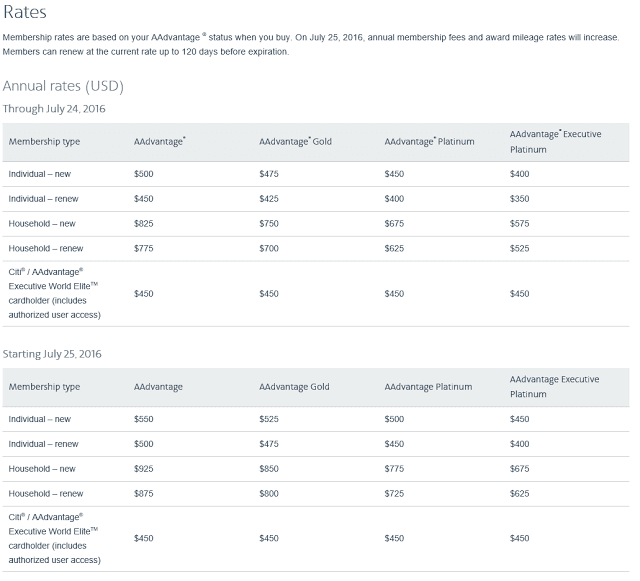Click the Starting July 25, 2016 subheading
The width and height of the screenshot is (640, 581).
(x=52, y=354)
